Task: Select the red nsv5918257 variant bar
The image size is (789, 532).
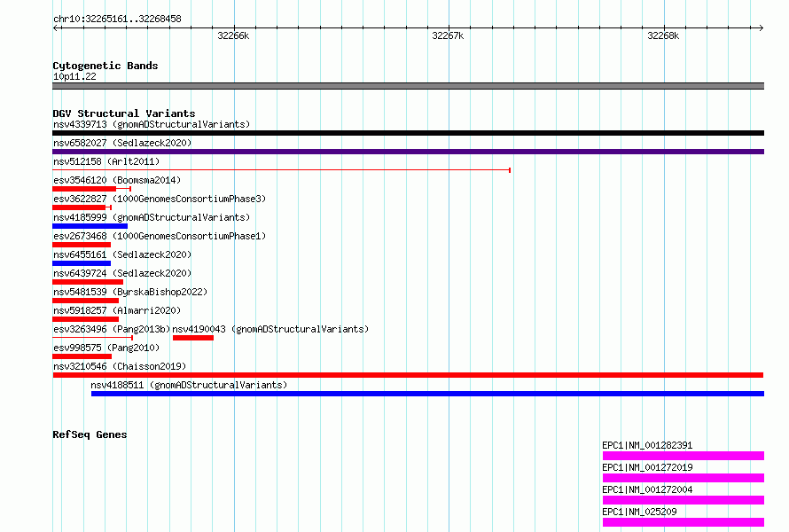Action: (85, 319)
